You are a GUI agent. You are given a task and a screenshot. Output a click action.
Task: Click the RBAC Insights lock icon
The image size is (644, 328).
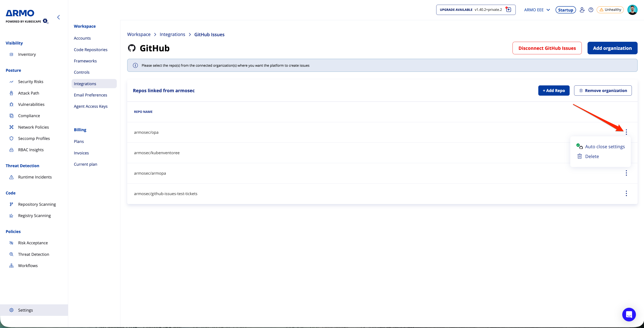tap(11, 150)
